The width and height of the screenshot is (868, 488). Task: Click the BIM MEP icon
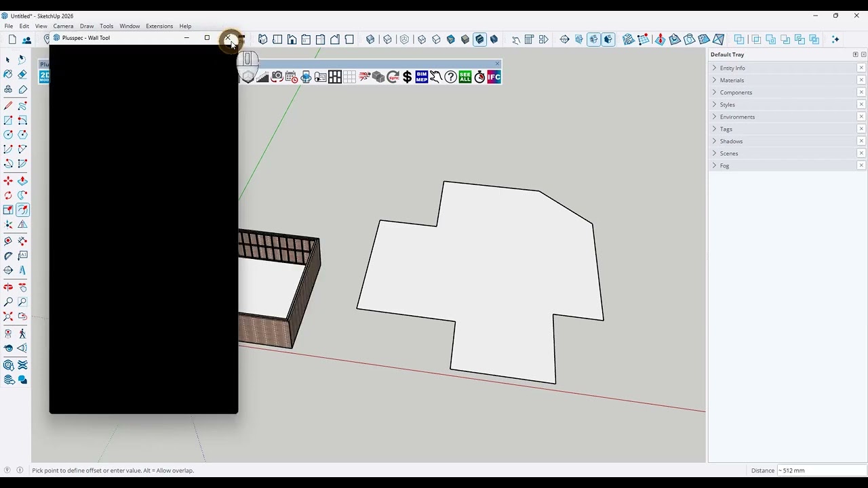422,77
